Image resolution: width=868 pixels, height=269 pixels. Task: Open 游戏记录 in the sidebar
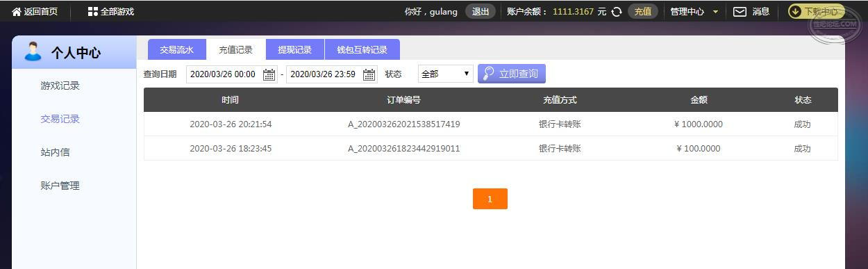[x=60, y=86]
